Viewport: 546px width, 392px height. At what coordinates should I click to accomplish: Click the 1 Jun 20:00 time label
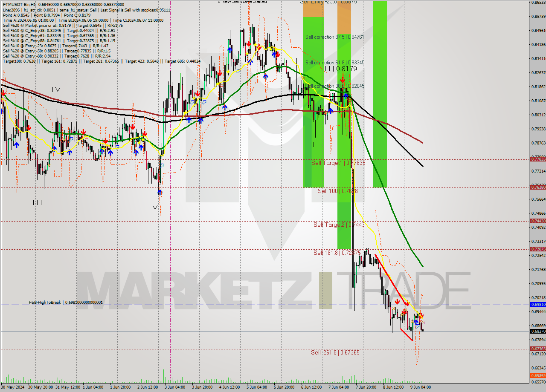(x=121, y=387)
